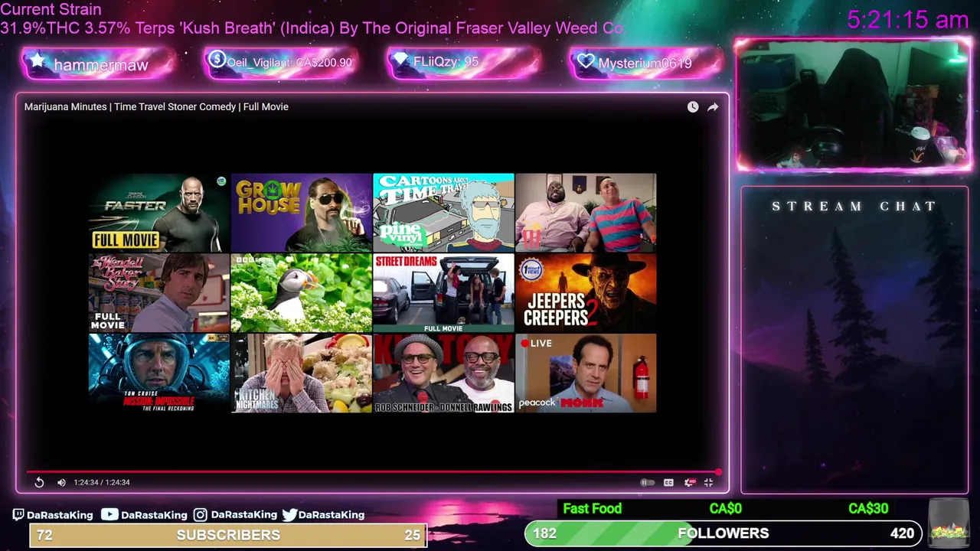The width and height of the screenshot is (980, 551).
Task: Click the 'FLiiQzy: 95' bits label
Action: 446,62
